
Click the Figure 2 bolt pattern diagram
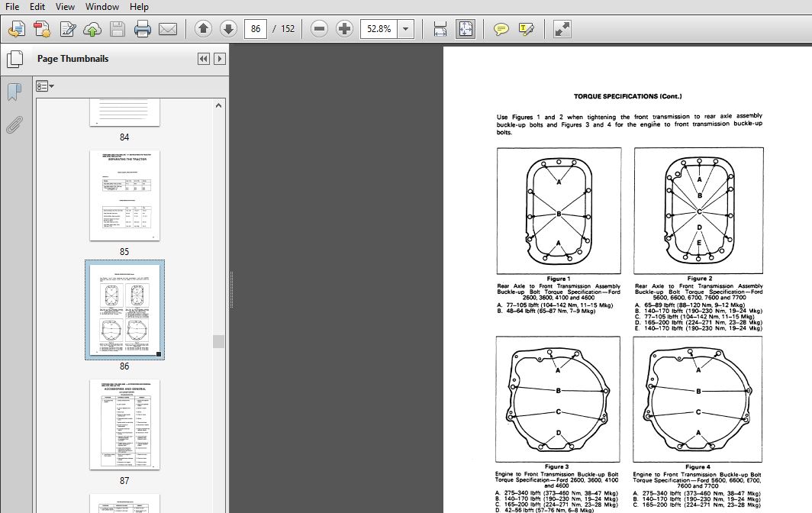[698, 211]
